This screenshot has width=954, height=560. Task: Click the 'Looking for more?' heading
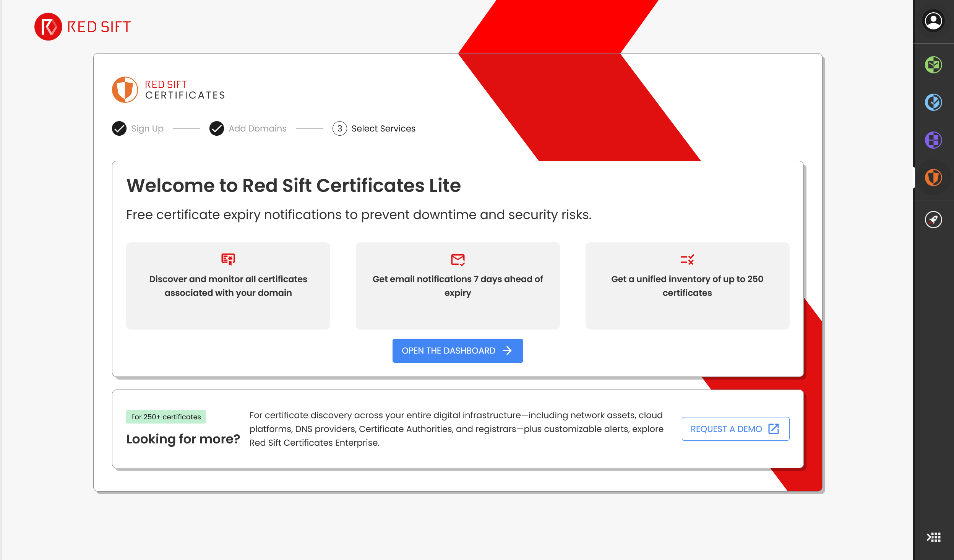point(183,439)
